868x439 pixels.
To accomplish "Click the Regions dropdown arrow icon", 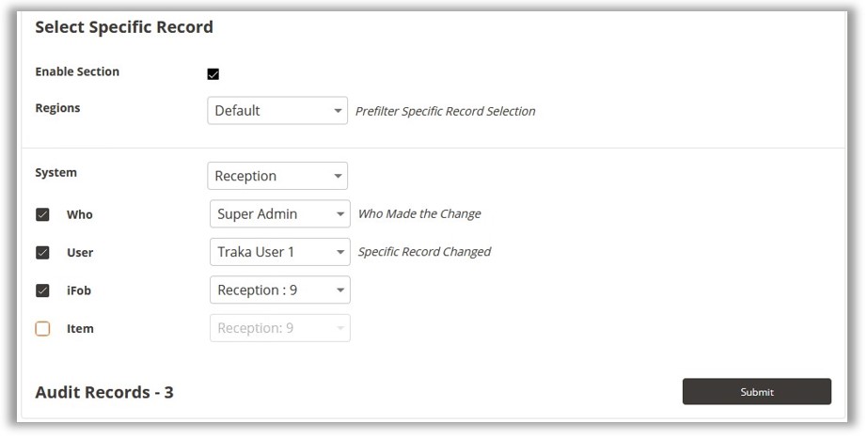I will (339, 111).
